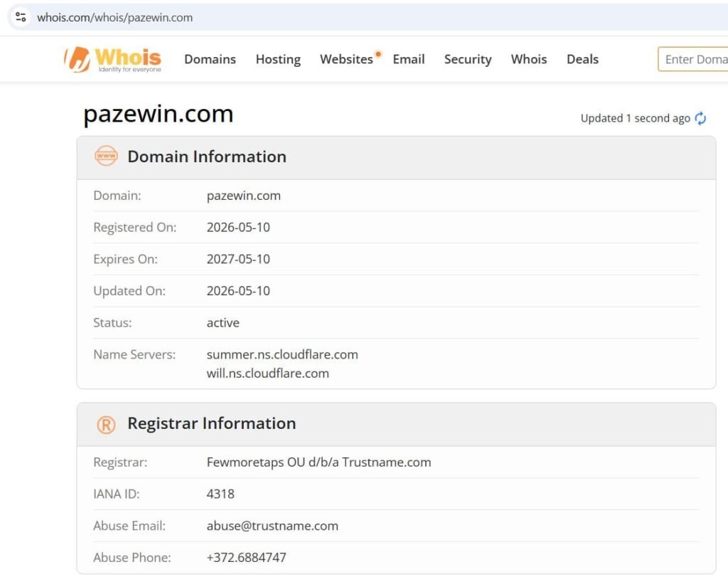Click the www Domain Information icon
The width and height of the screenshot is (728, 584).
(x=107, y=156)
